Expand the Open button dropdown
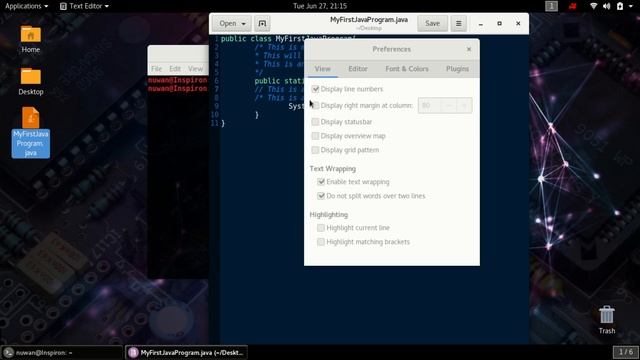 [x=232, y=24]
